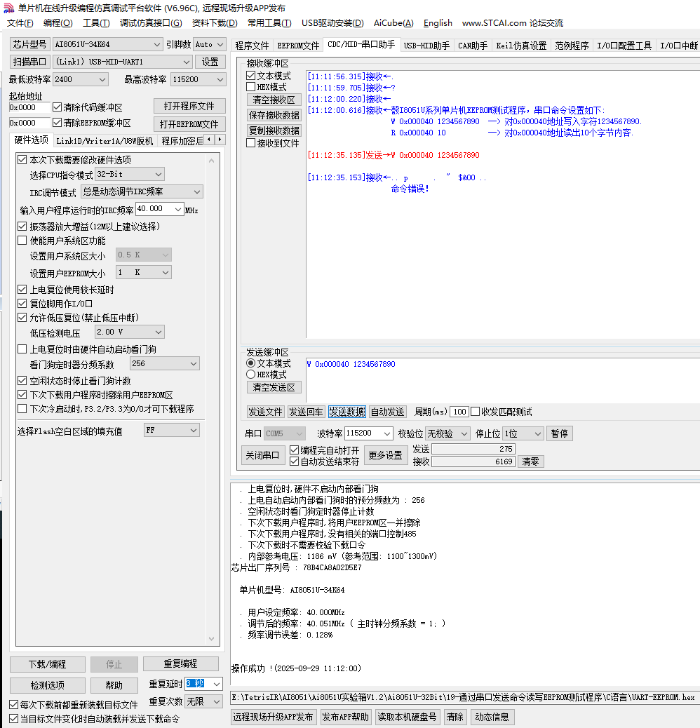Click the 发送数据 button

[x=346, y=412]
